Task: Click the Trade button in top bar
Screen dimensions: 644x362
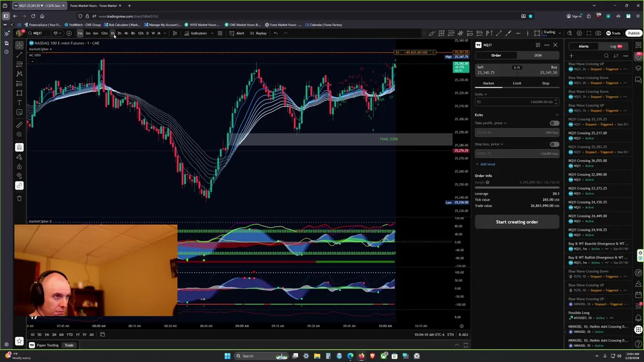Action: (x=613, y=33)
